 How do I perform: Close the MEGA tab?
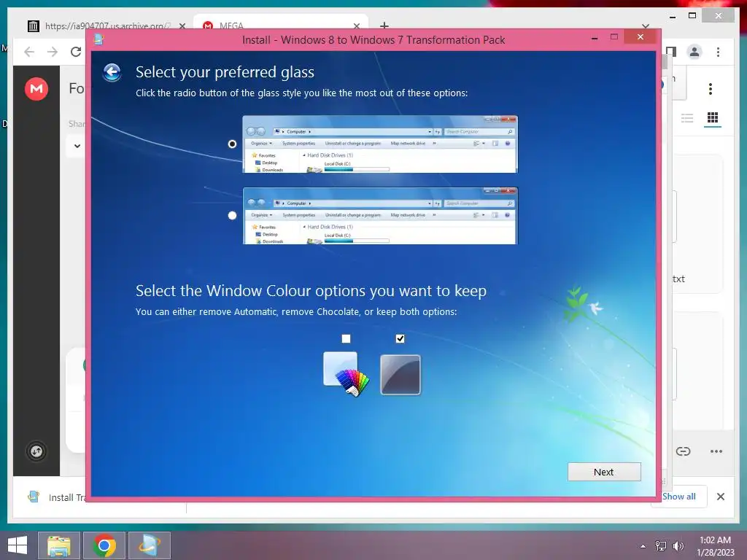356,26
